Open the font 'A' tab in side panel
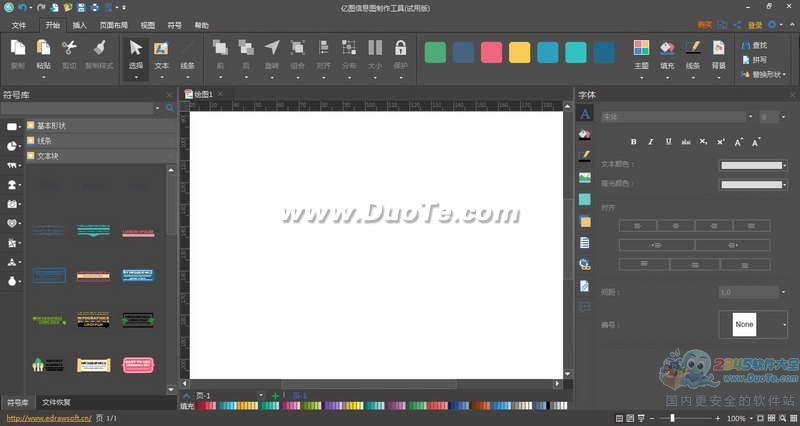This screenshot has height=426, width=800. click(585, 114)
